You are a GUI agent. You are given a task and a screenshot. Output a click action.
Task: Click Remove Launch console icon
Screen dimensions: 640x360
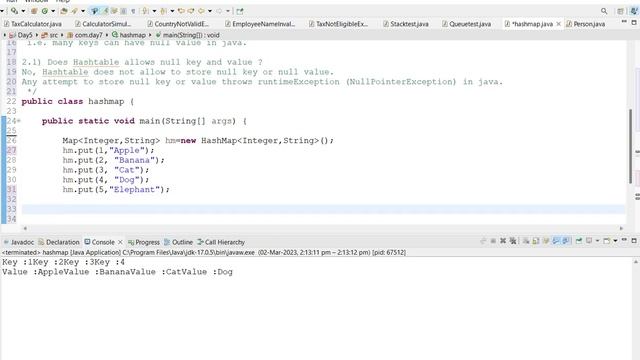(x=503, y=241)
